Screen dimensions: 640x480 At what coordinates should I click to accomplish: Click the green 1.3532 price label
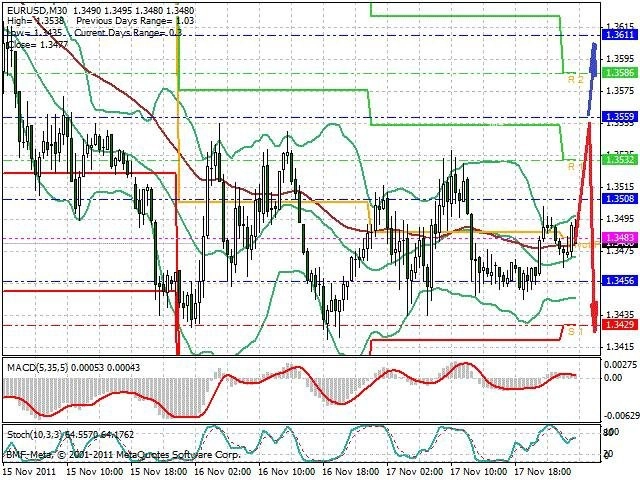coord(620,159)
